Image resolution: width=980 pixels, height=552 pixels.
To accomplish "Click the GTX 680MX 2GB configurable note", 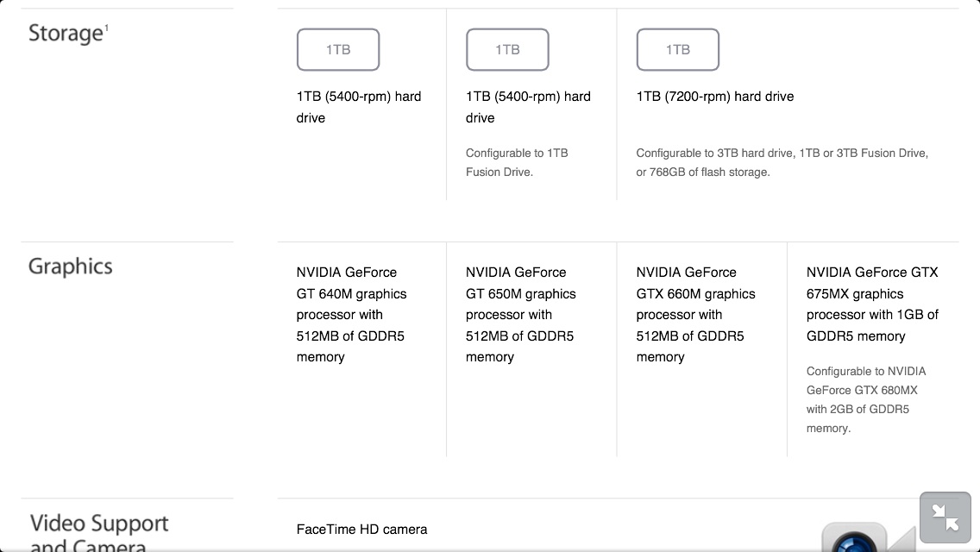I will pos(866,399).
